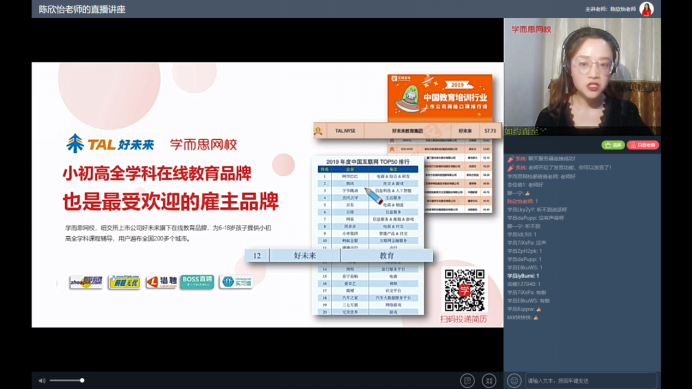Mute the speaker volume icon
Viewport: 693px width, 390px height.
coord(42,380)
